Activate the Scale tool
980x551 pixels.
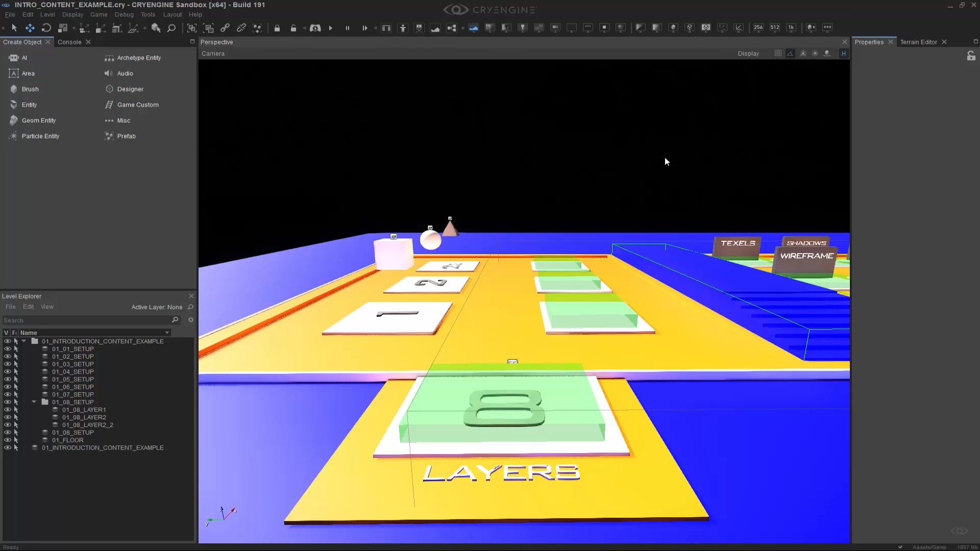click(63, 28)
